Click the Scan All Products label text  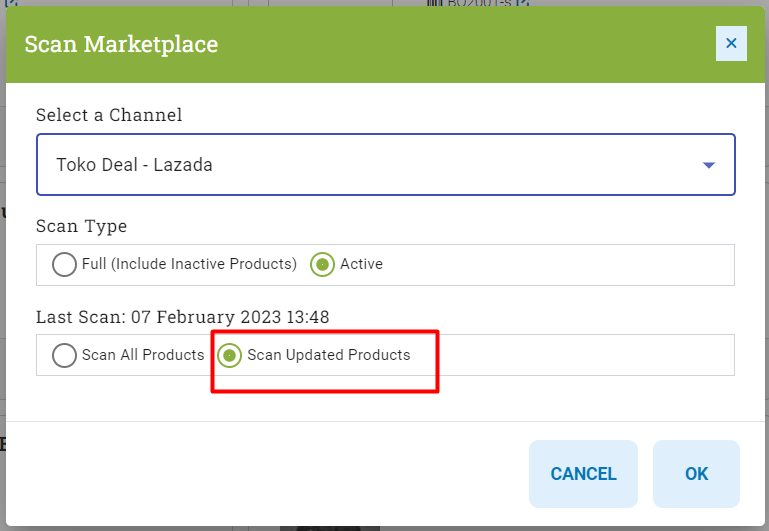143,355
